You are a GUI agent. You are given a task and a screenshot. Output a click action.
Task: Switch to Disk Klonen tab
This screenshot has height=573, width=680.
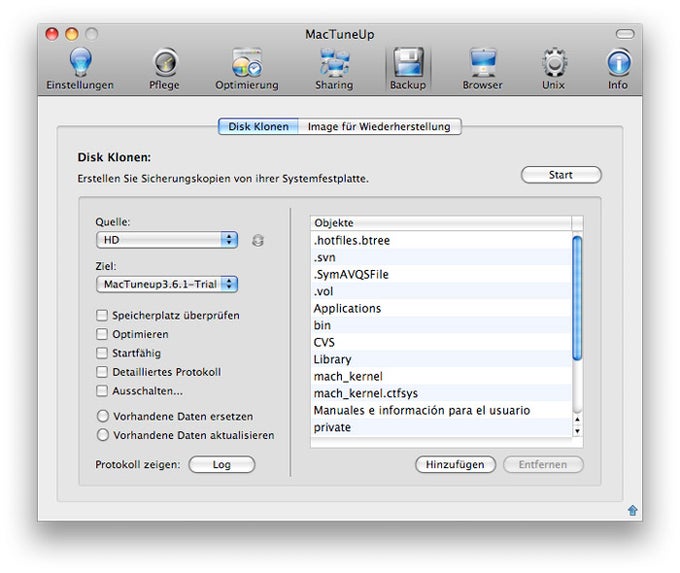[258, 126]
